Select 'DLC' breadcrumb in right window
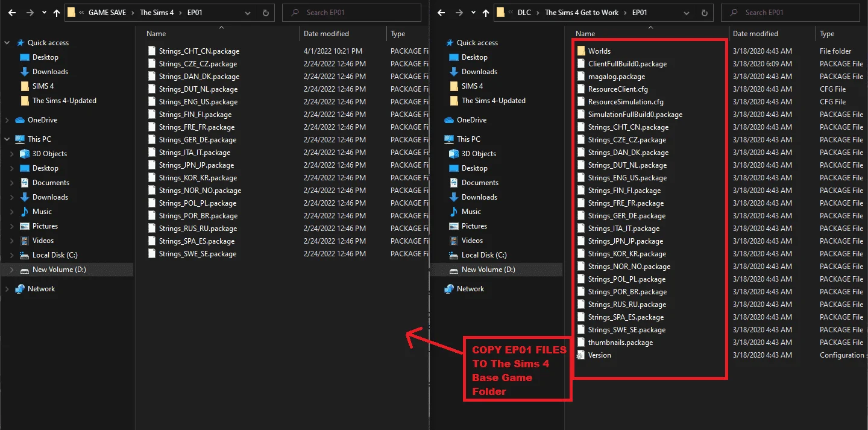This screenshot has width=868, height=430. (x=524, y=12)
